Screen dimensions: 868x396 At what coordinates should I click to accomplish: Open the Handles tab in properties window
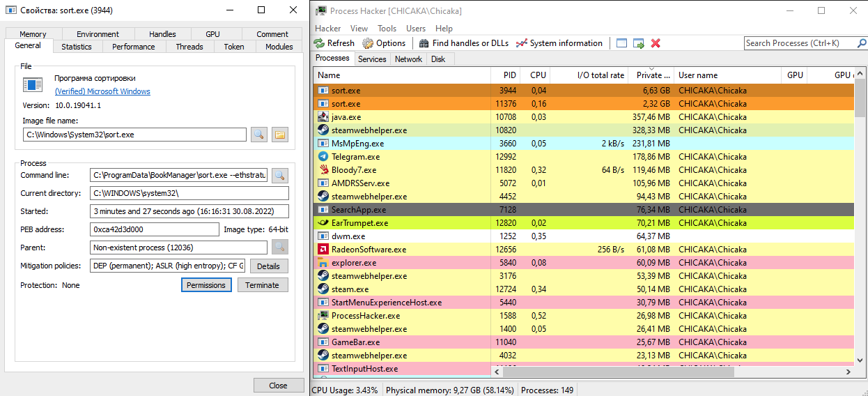click(162, 34)
